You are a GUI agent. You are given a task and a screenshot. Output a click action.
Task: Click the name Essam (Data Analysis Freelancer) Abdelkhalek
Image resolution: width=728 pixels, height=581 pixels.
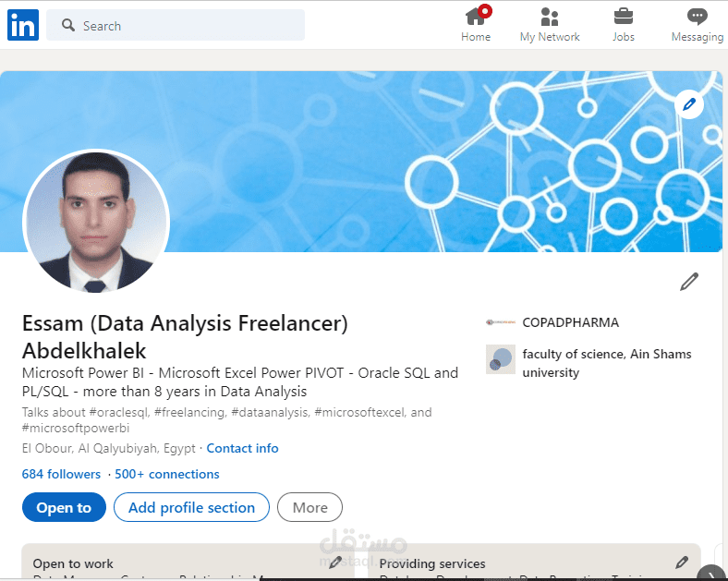coord(185,337)
